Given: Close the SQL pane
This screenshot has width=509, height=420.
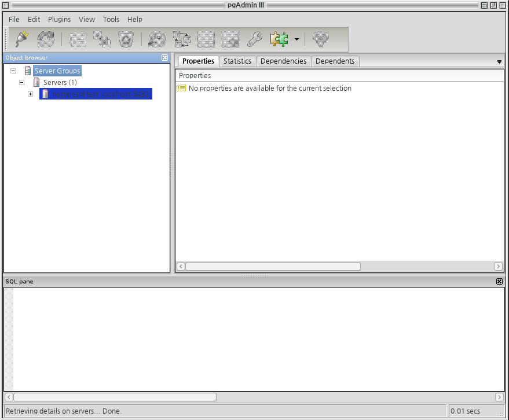Looking at the screenshot, I should (x=499, y=282).
